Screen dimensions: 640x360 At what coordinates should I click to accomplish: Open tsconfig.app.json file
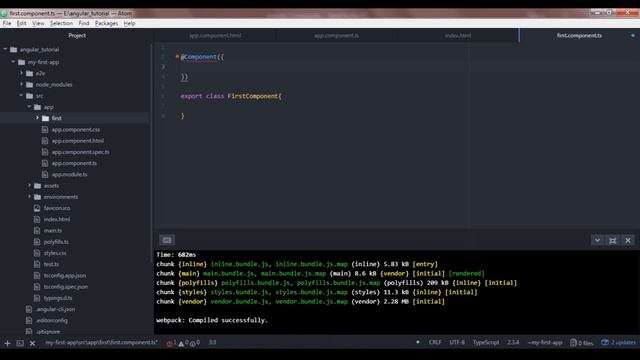point(64,275)
